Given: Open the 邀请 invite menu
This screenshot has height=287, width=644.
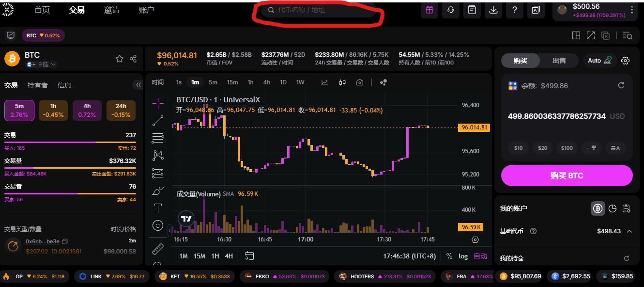Looking at the screenshot, I should [x=111, y=10].
